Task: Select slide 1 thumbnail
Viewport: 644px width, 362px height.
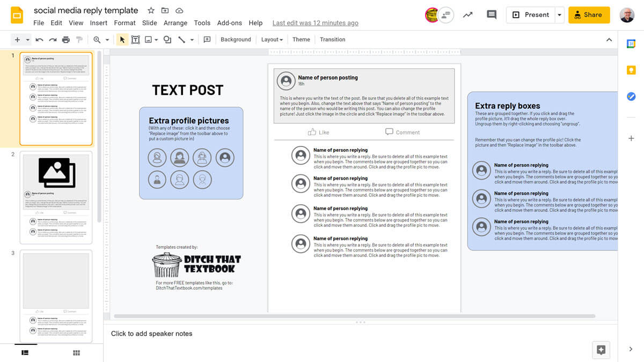Action: coord(56,99)
